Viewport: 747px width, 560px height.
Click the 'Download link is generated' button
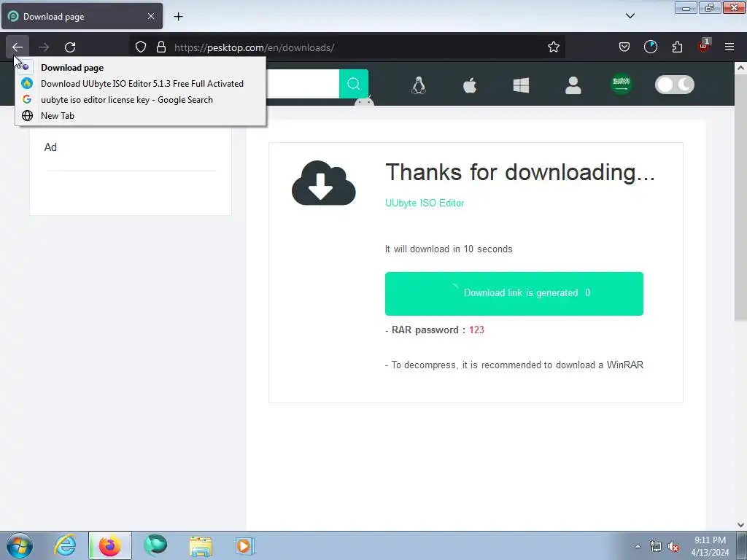pyautogui.click(x=514, y=293)
